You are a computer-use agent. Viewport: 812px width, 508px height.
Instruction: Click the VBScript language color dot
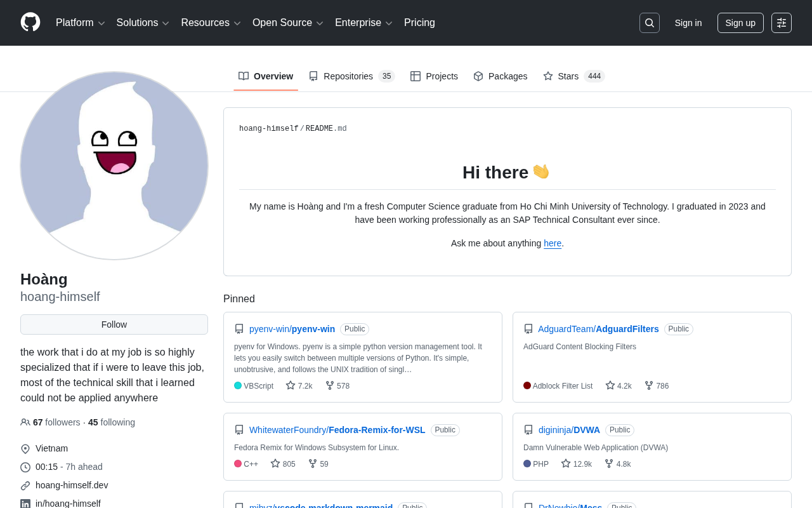(238, 385)
